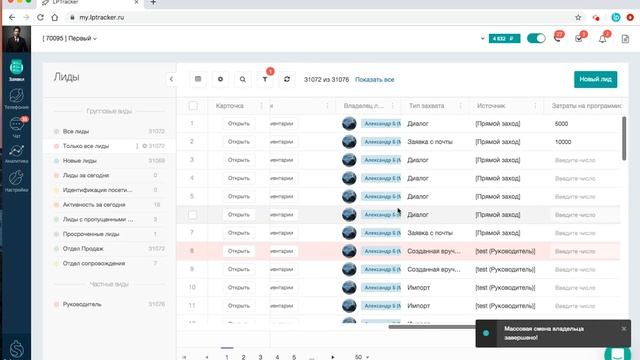Click the table view toolbar icon

(x=198, y=79)
